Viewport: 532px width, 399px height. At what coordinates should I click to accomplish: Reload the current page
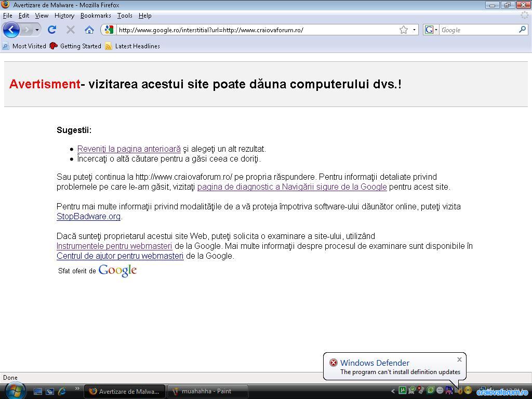52,30
